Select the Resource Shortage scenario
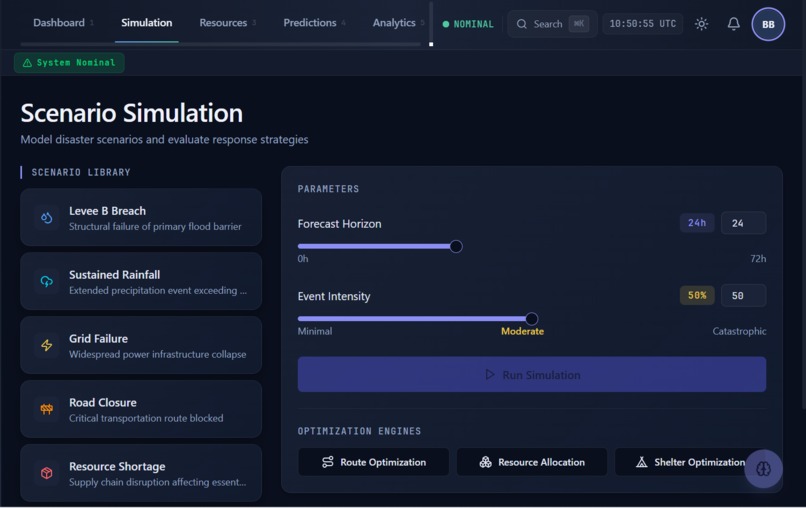The height and width of the screenshot is (508, 806). point(141,473)
